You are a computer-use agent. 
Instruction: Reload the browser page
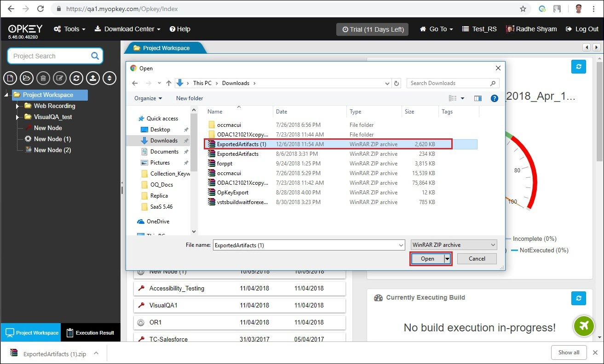point(40,9)
